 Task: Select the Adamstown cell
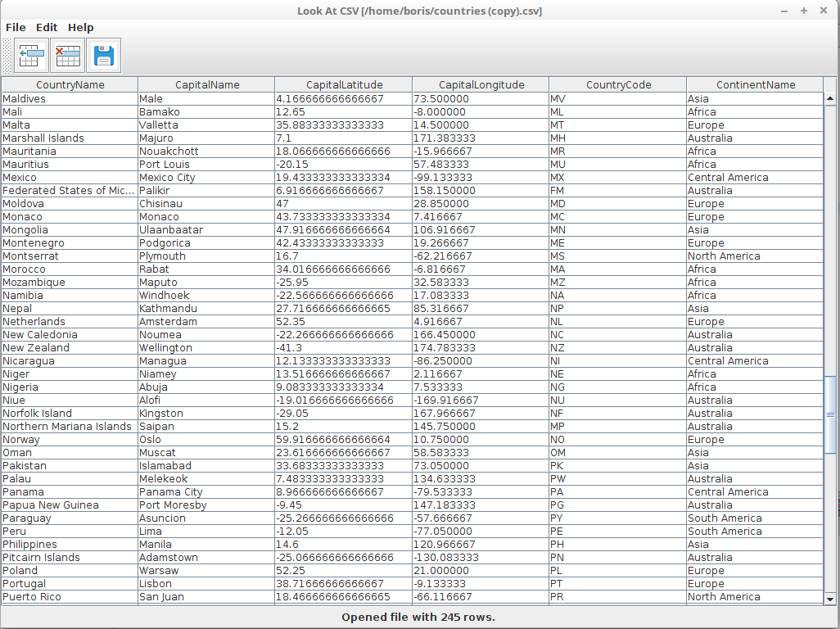[x=207, y=558]
